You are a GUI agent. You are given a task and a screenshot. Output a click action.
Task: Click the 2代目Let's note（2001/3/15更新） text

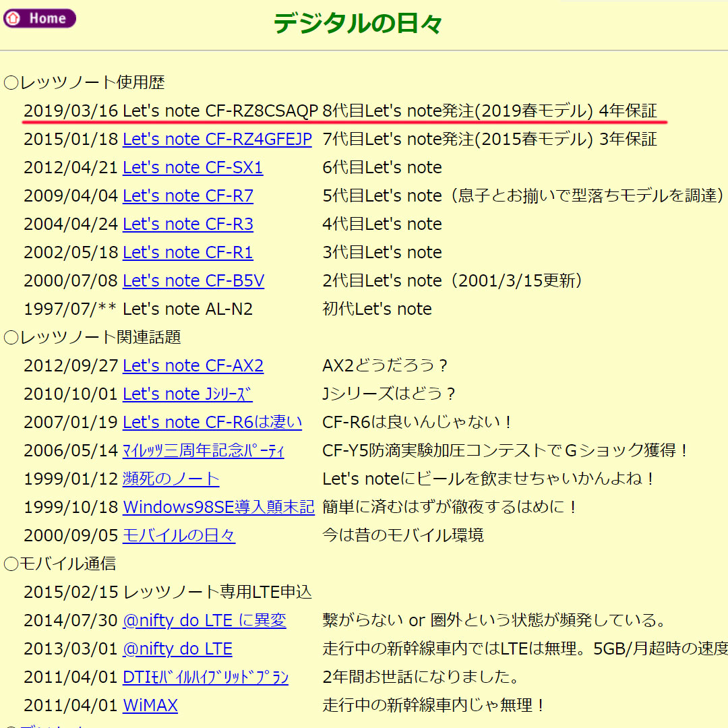(453, 281)
